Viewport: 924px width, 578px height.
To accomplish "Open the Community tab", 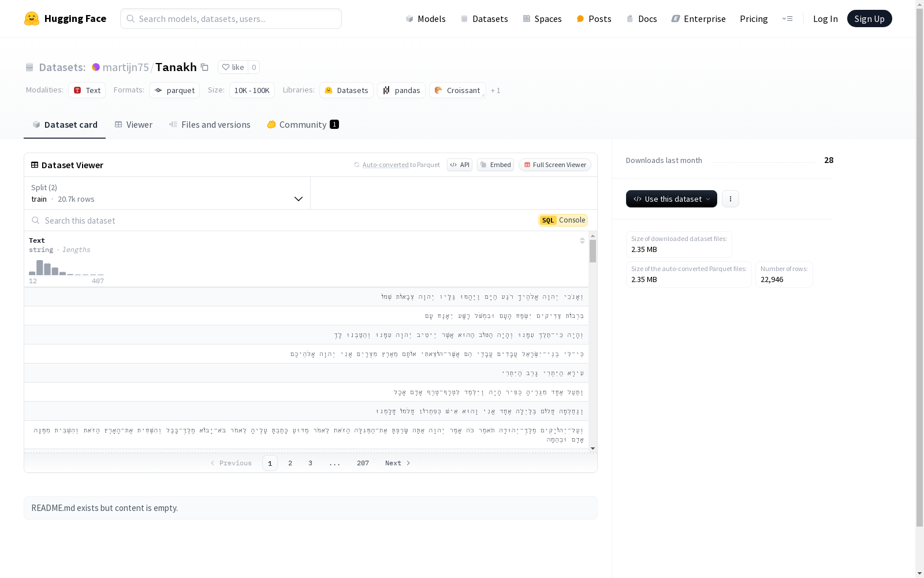I will pyautogui.click(x=303, y=125).
